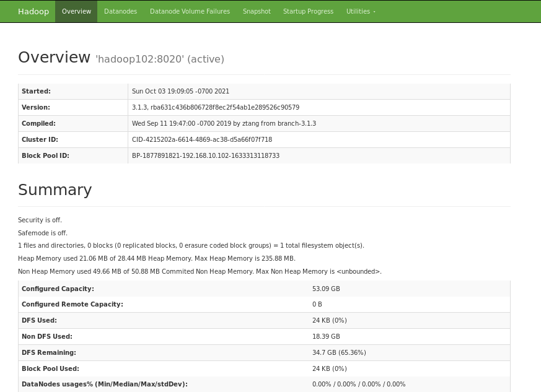Go to the Snapshot tab
Image resolution: width=541 pixels, height=392 pixels.
click(257, 11)
